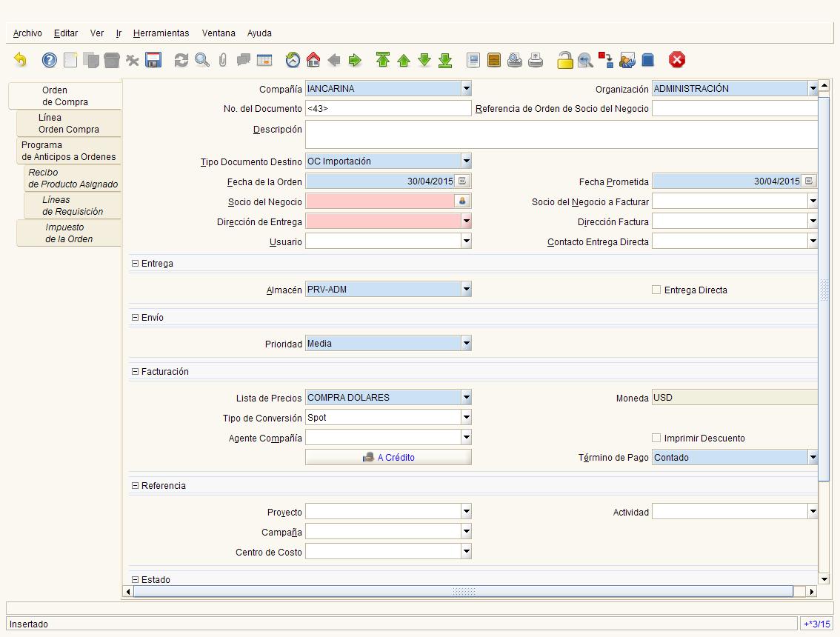Click the Socio del Negocio lookup button
Screen dimensions: 840x637
click(x=462, y=201)
